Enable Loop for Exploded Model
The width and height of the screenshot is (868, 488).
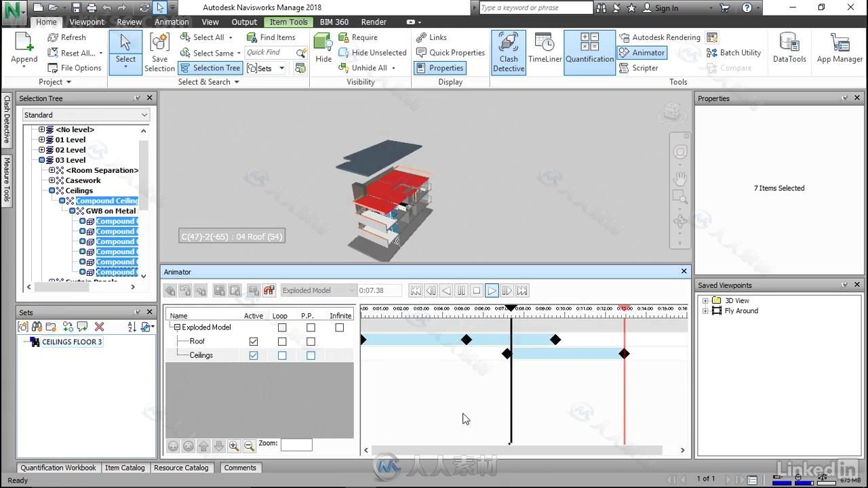point(282,327)
